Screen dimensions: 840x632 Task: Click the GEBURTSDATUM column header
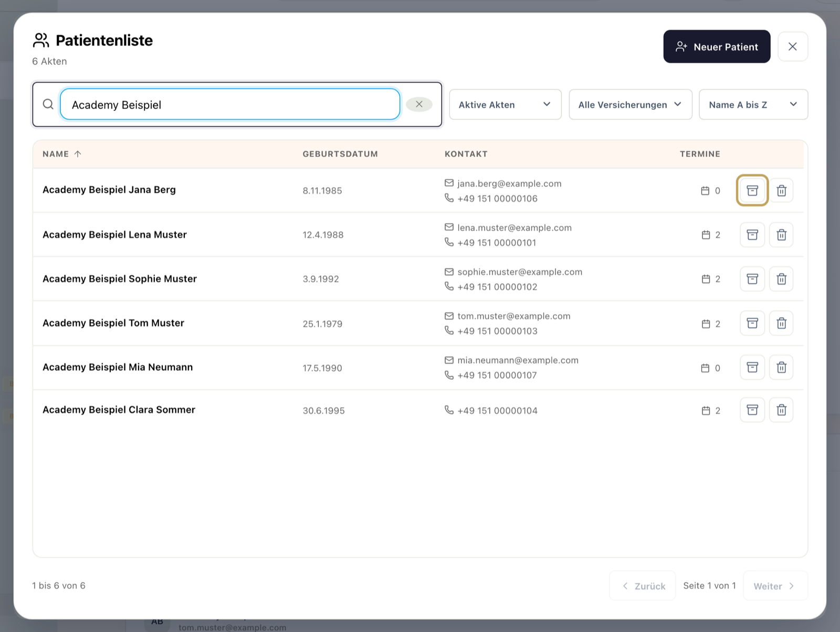pyautogui.click(x=340, y=154)
